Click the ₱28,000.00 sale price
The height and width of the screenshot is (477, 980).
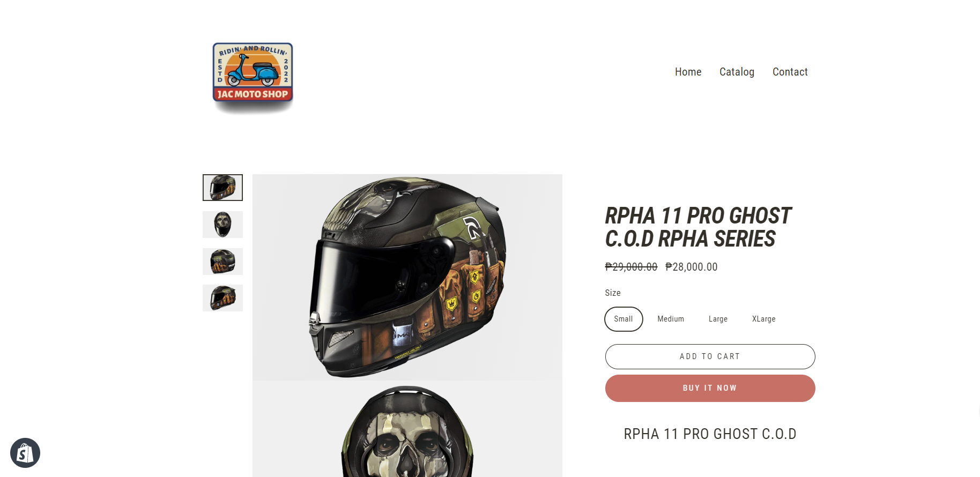(691, 267)
